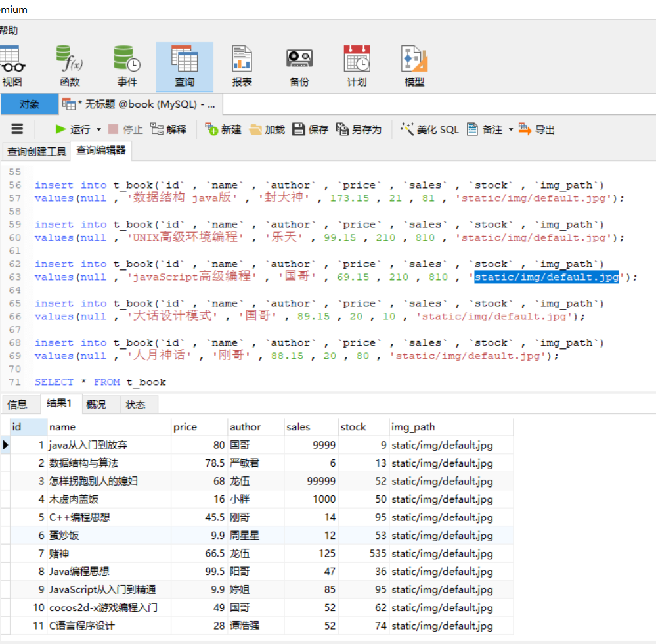Select the cell 'C语言程序设计'
This screenshot has width=656, height=644.
(109, 626)
